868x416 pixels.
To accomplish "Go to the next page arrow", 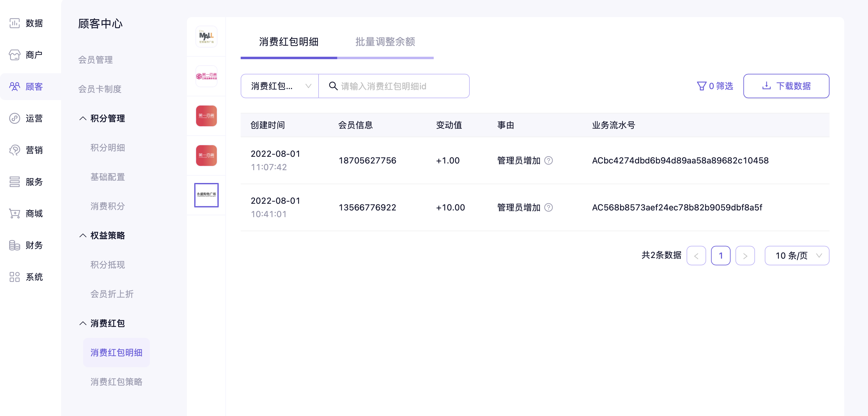I will (x=745, y=256).
